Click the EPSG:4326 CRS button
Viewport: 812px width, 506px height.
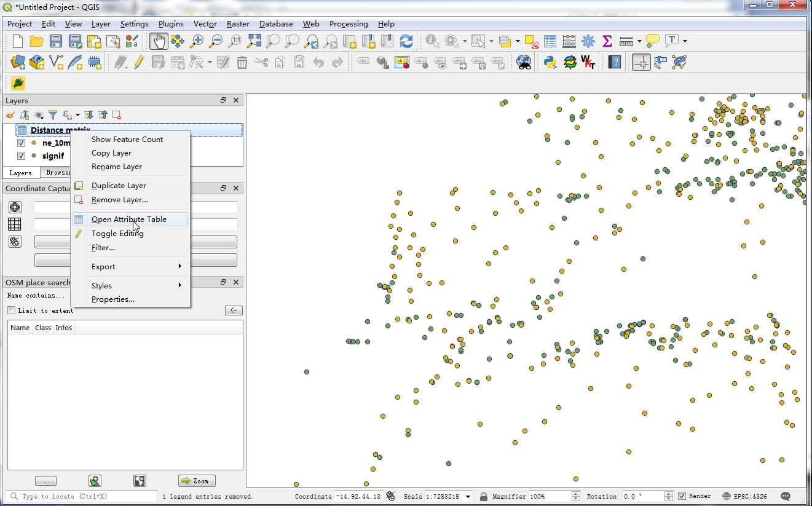(x=744, y=496)
